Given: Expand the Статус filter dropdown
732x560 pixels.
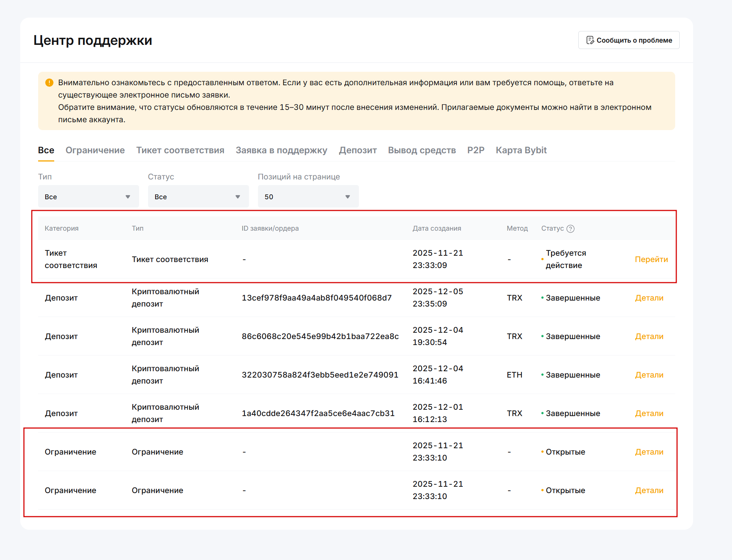Looking at the screenshot, I should click(x=198, y=197).
